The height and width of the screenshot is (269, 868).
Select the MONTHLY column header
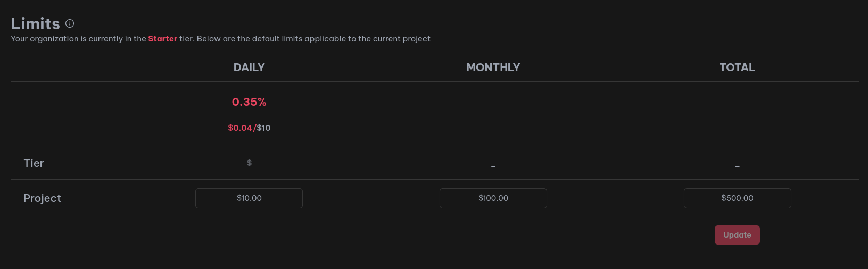pyautogui.click(x=493, y=68)
